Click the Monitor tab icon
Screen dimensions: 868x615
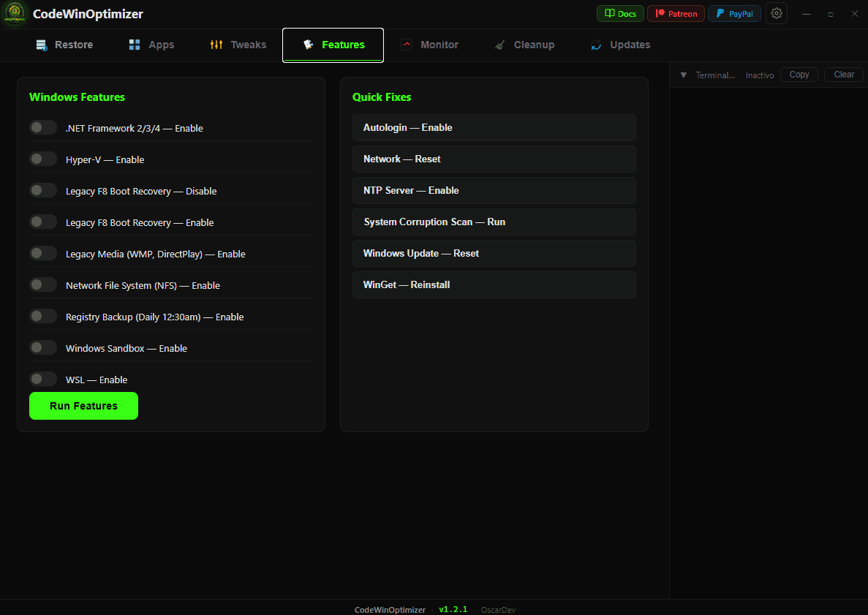[407, 45]
